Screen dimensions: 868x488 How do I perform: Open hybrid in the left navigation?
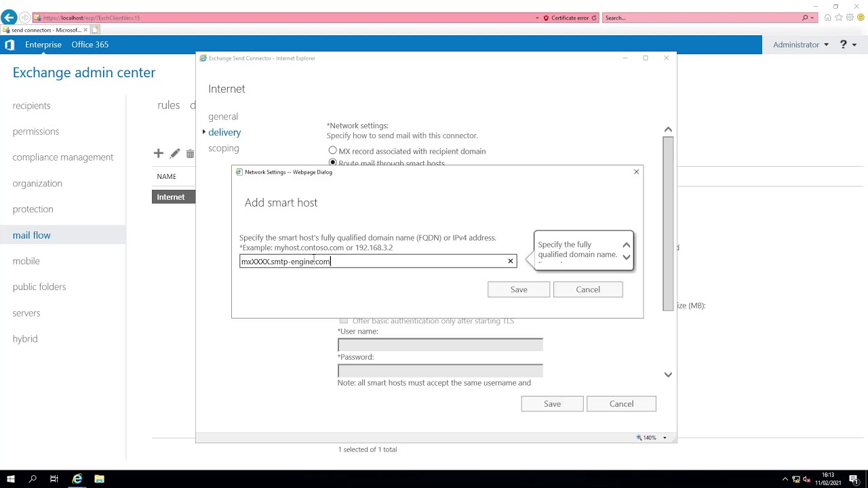pyautogui.click(x=25, y=339)
